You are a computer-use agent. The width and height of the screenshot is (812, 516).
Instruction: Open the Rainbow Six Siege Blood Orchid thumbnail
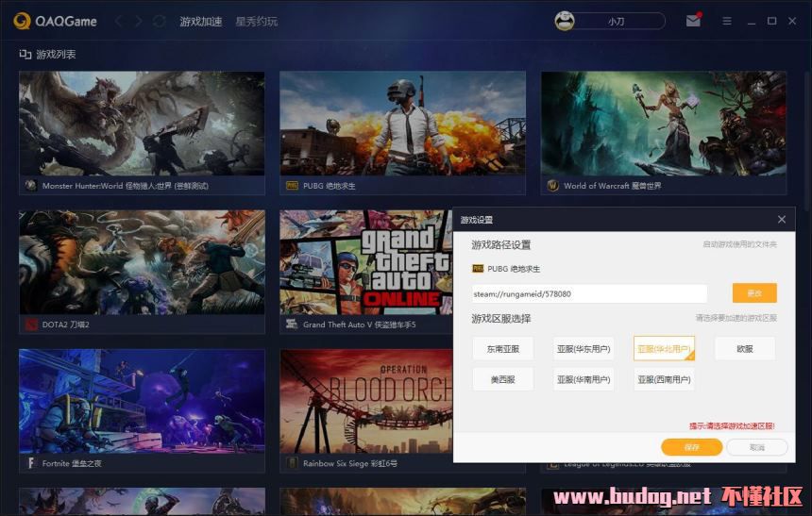click(x=366, y=401)
